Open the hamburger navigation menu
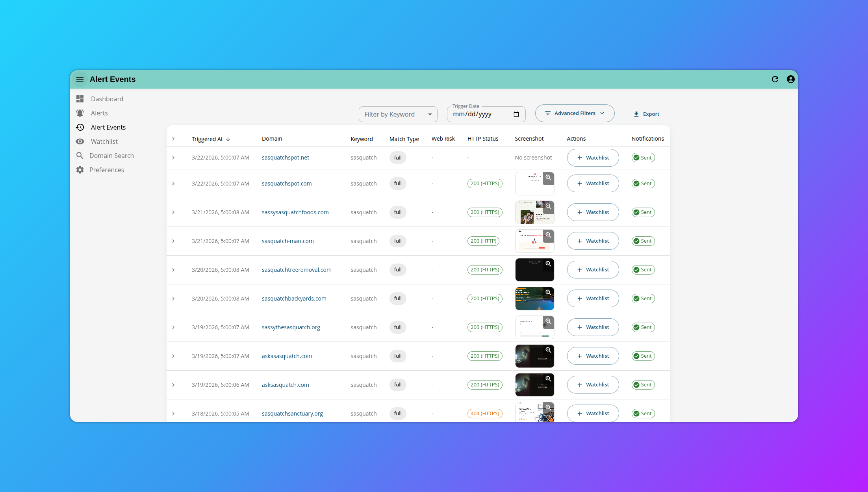The height and width of the screenshot is (492, 868). pyautogui.click(x=80, y=79)
